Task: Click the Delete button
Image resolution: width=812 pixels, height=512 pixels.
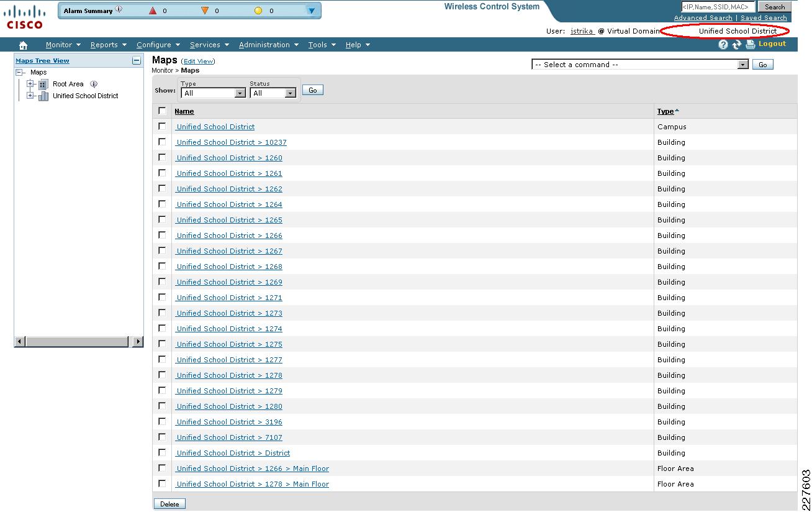Action: [x=169, y=504]
